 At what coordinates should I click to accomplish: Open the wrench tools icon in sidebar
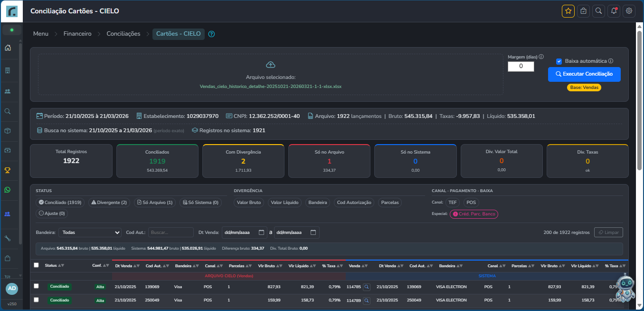point(8,238)
